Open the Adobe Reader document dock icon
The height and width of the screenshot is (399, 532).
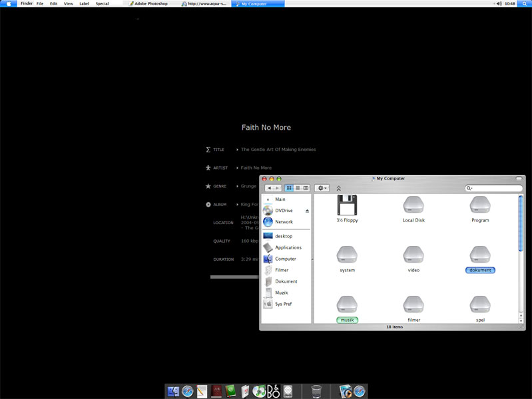(245, 391)
